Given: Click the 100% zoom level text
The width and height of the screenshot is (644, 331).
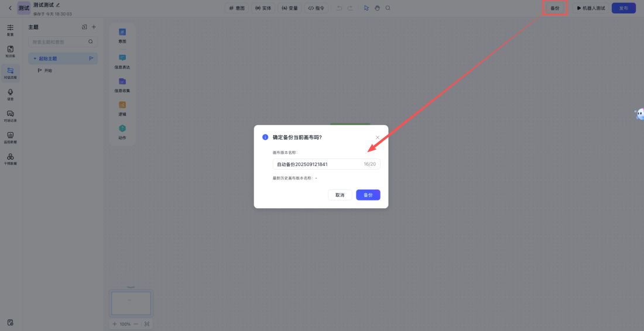Looking at the screenshot, I should pos(125,324).
